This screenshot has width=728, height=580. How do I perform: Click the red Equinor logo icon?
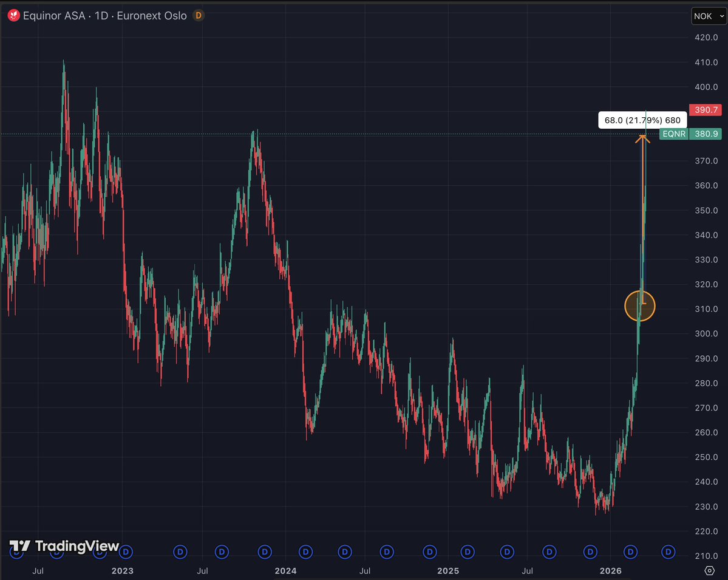[14, 16]
